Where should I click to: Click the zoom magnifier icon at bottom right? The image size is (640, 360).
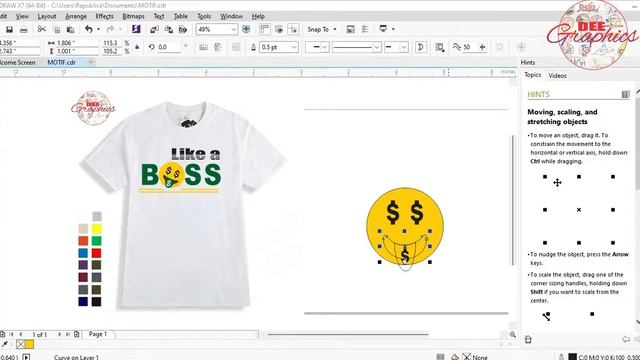pos(513,335)
